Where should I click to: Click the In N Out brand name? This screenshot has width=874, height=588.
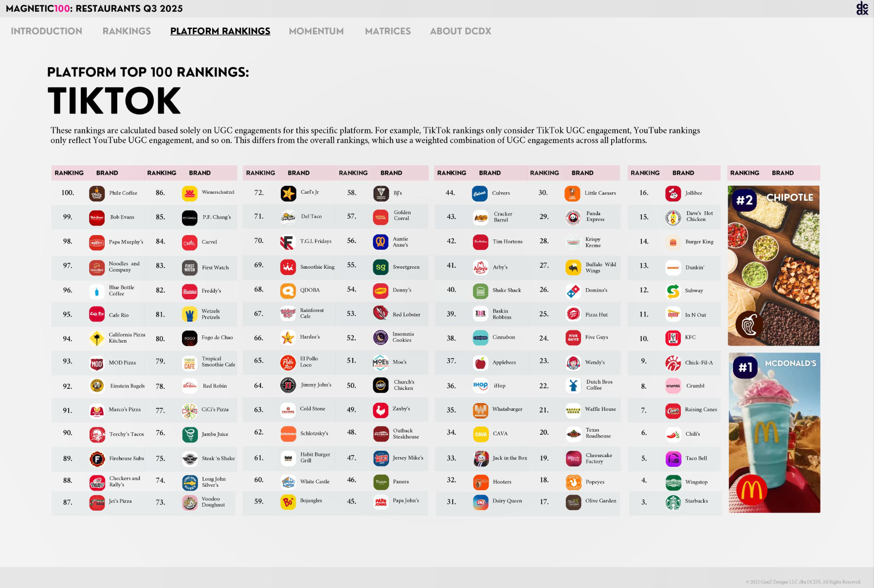[x=695, y=315]
